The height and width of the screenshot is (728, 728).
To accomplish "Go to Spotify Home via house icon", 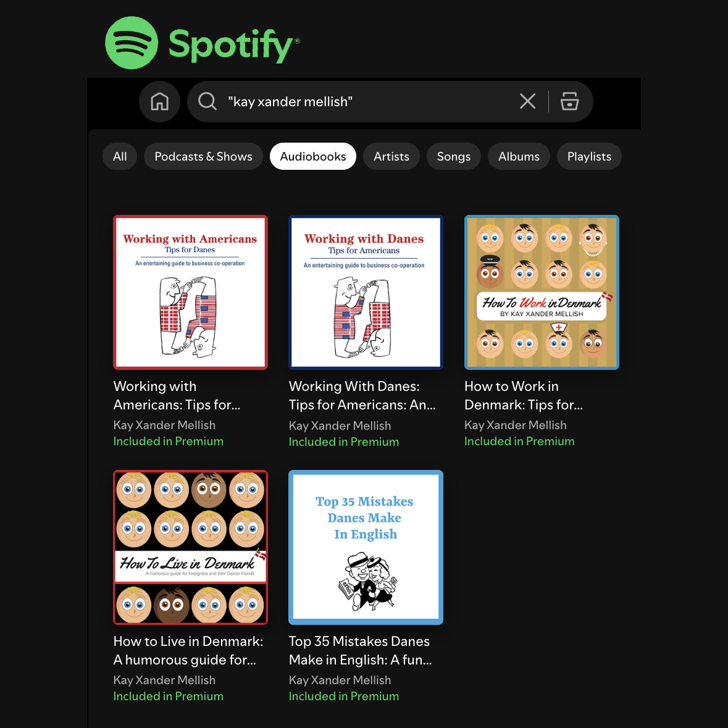I will pyautogui.click(x=159, y=101).
